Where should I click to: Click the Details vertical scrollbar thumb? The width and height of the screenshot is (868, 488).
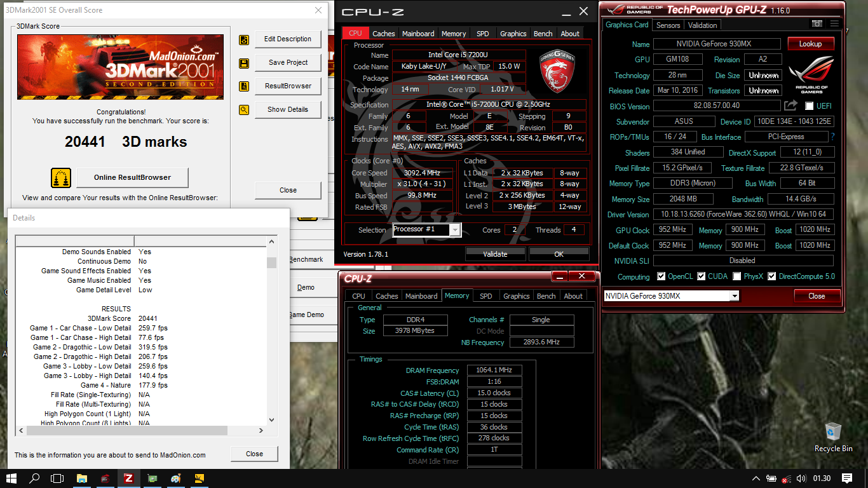click(272, 262)
